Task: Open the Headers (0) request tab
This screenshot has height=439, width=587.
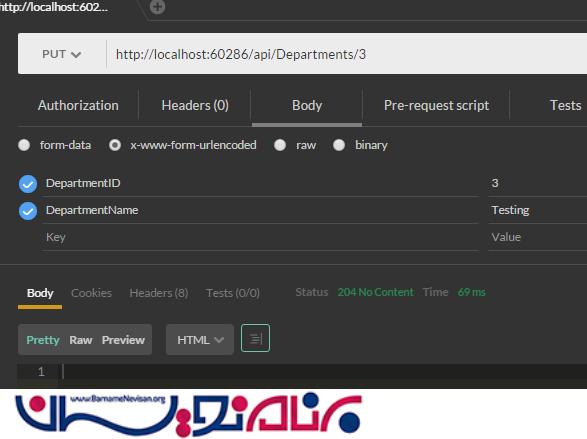Action: pos(195,106)
